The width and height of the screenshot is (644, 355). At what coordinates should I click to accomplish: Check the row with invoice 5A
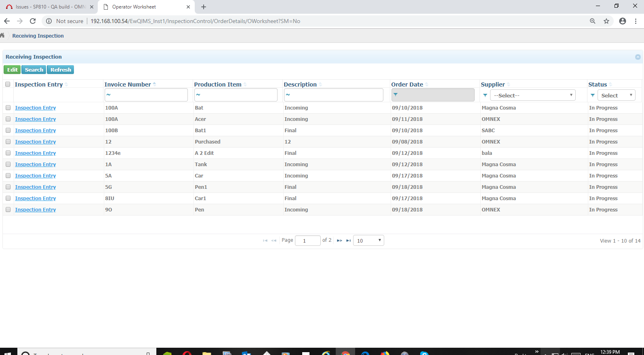pos(8,176)
